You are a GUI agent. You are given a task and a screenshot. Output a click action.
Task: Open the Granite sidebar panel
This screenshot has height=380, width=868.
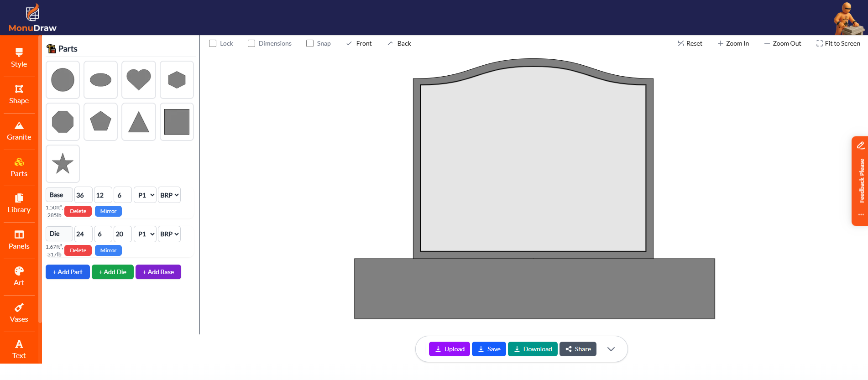pos(19,131)
